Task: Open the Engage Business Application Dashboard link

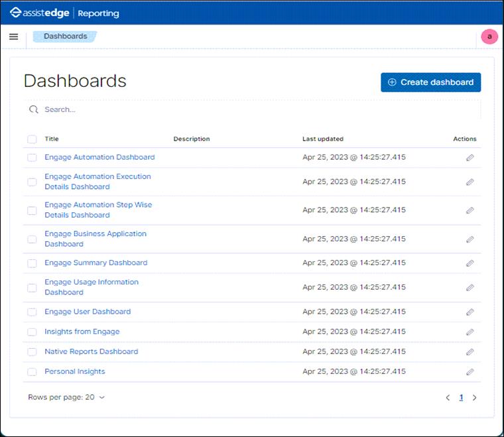Action: coord(95,239)
